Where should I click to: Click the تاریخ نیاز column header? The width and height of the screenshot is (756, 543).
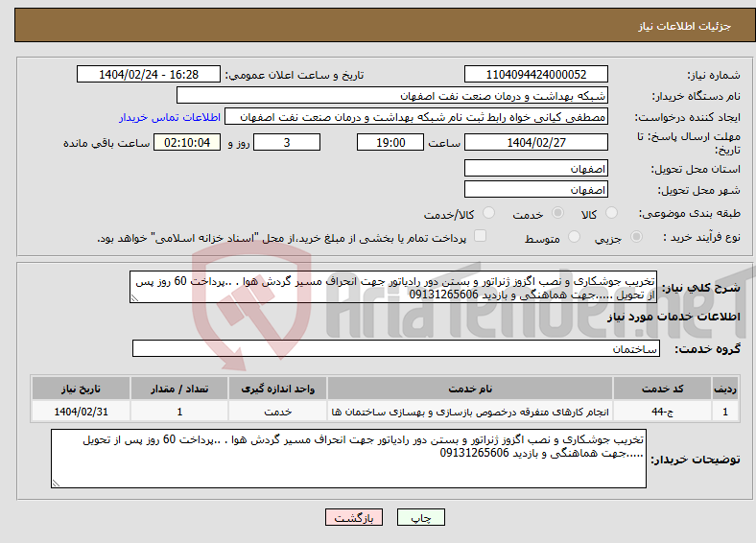click(81, 389)
